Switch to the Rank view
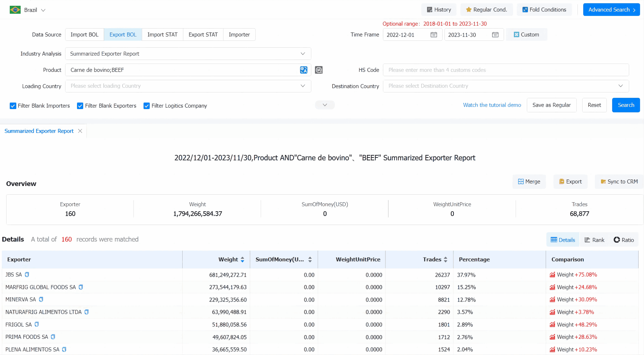 (x=594, y=240)
